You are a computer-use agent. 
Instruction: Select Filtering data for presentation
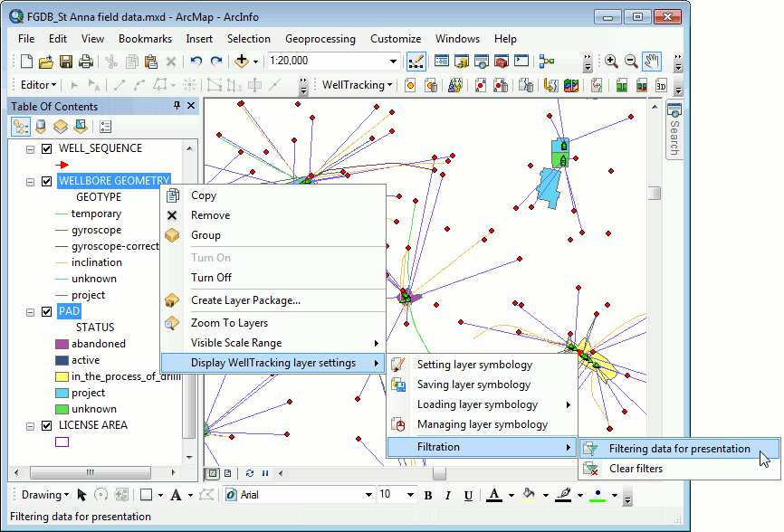coord(680,449)
